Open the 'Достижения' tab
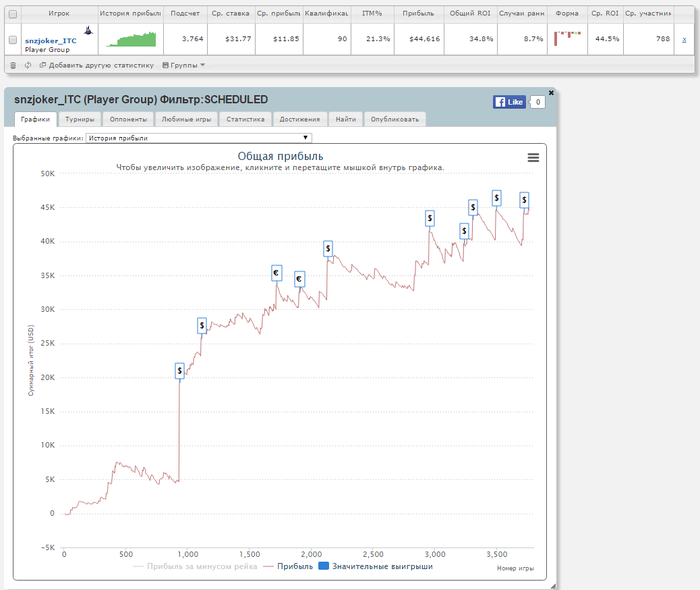The width and height of the screenshot is (700, 590). click(x=300, y=119)
